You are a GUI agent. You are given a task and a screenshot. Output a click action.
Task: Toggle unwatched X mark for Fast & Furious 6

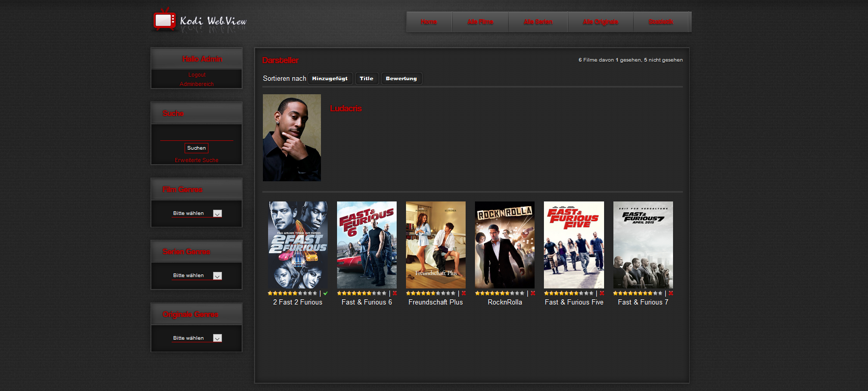tap(395, 293)
